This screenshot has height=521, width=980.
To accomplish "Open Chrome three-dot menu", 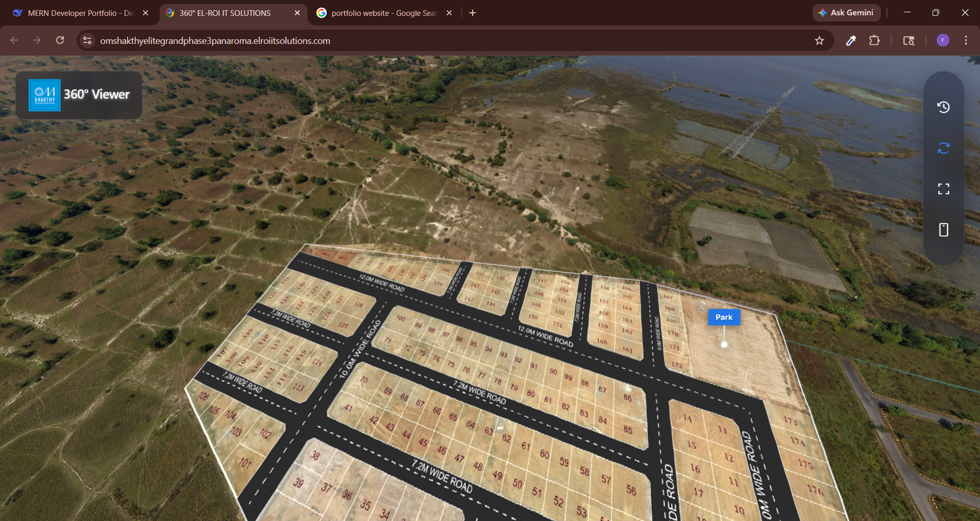I will pos(966,40).
